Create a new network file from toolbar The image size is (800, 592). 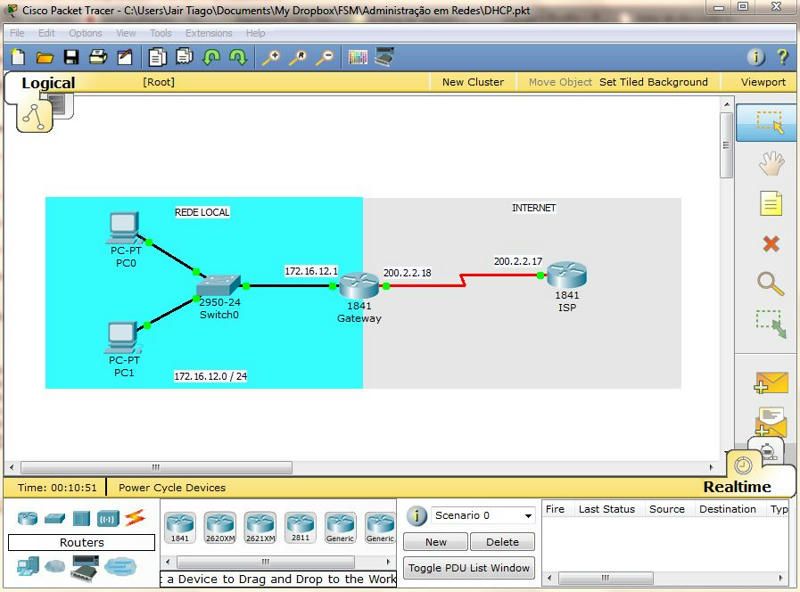[18, 57]
